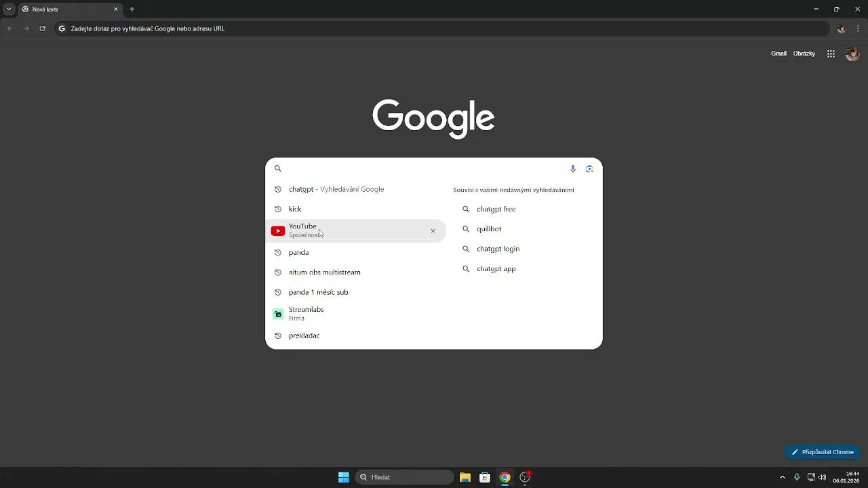Expand the hidden system tray icons chevron
The height and width of the screenshot is (488, 868).
[783, 477]
